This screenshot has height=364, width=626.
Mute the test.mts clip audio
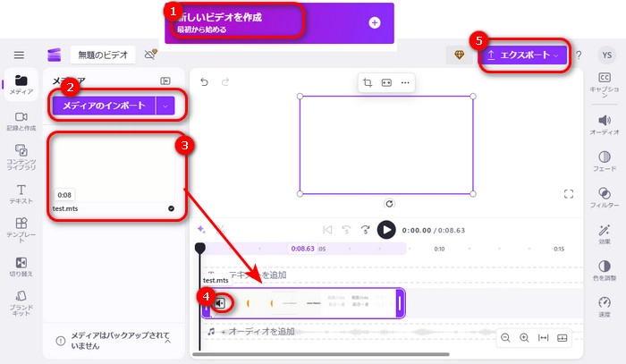(x=220, y=303)
